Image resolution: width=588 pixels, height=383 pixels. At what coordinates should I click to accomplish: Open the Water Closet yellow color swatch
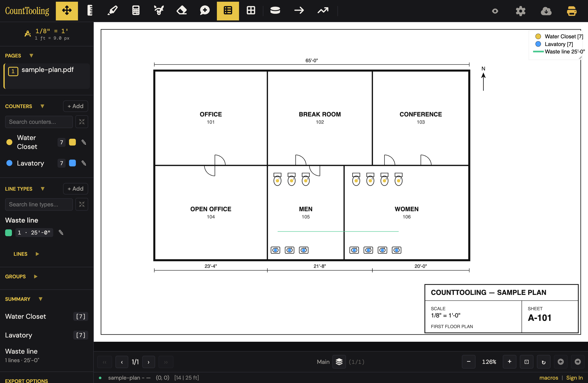click(72, 142)
